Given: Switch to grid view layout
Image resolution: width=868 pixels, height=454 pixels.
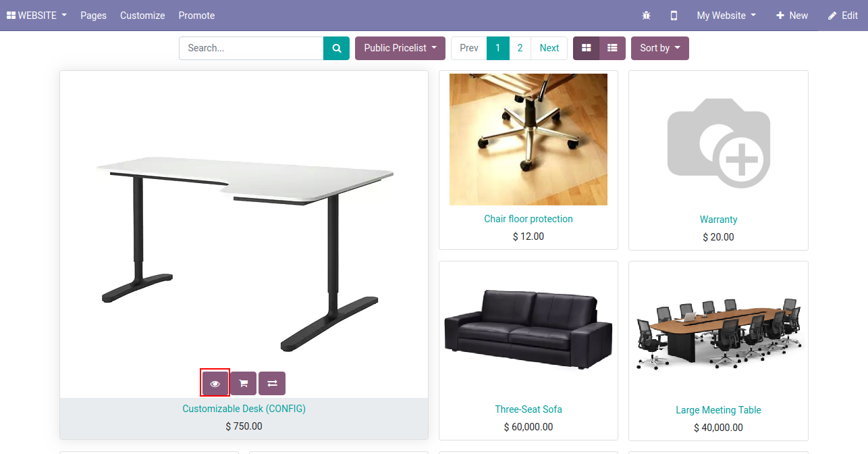Looking at the screenshot, I should (x=587, y=48).
